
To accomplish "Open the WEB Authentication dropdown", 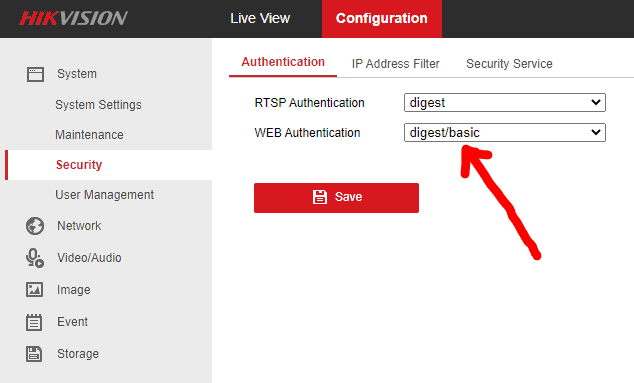I will (505, 132).
